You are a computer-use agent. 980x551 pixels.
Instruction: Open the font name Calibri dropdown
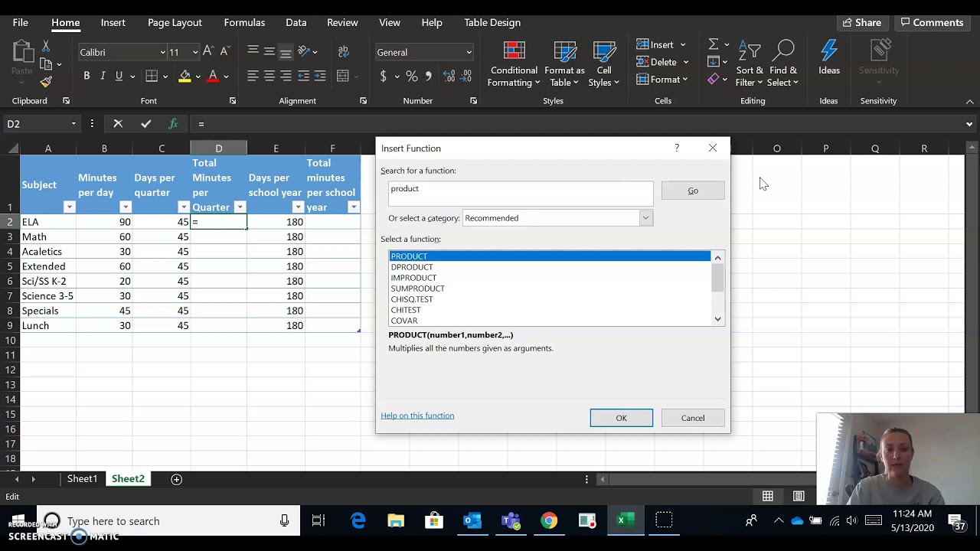coord(162,52)
